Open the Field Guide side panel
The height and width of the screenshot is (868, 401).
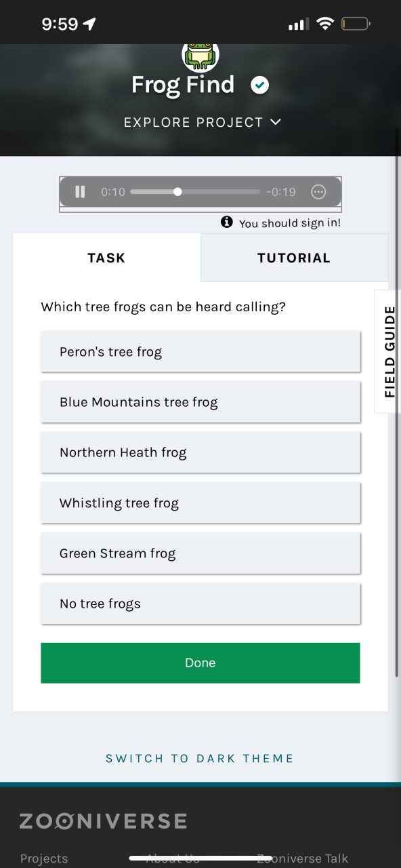[388, 351]
